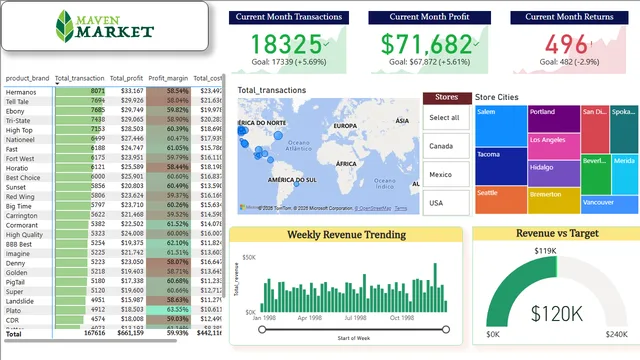
Task: Select the Big Time brand row
Action: coord(113,206)
